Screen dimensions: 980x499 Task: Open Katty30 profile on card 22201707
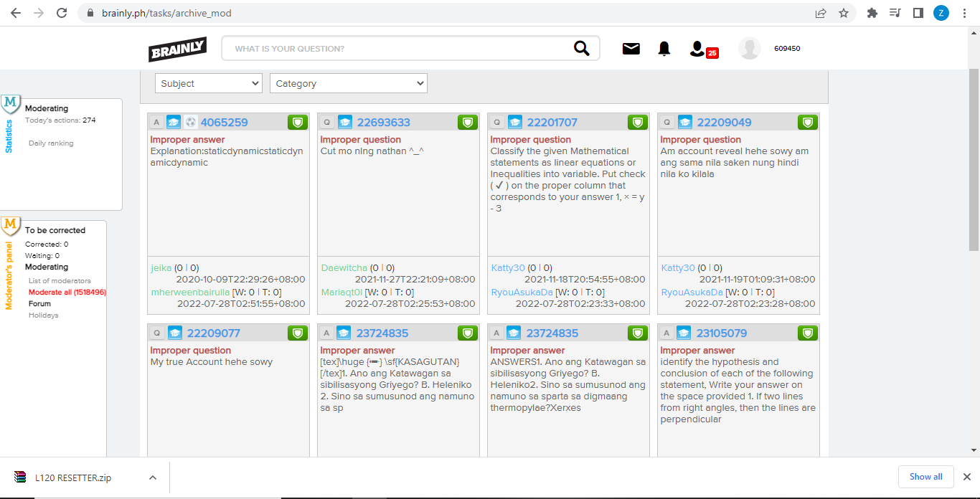[508, 267]
